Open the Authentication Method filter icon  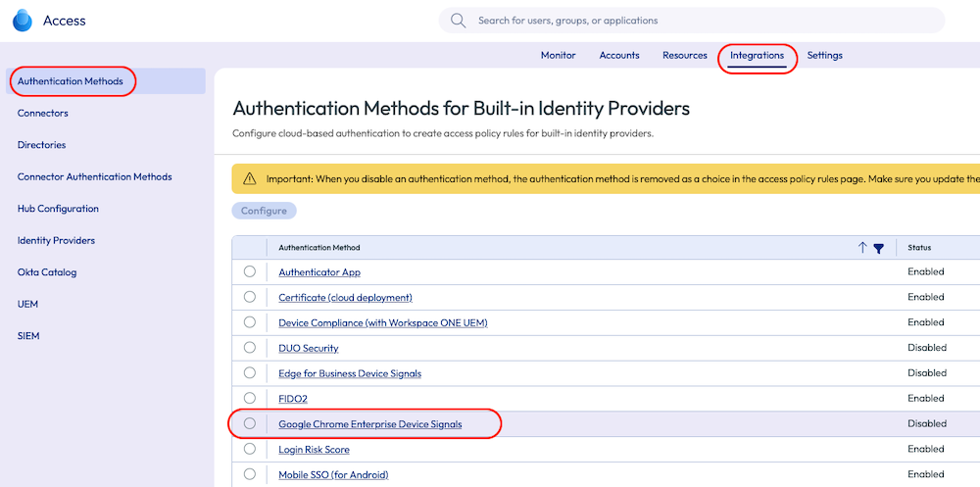(879, 249)
